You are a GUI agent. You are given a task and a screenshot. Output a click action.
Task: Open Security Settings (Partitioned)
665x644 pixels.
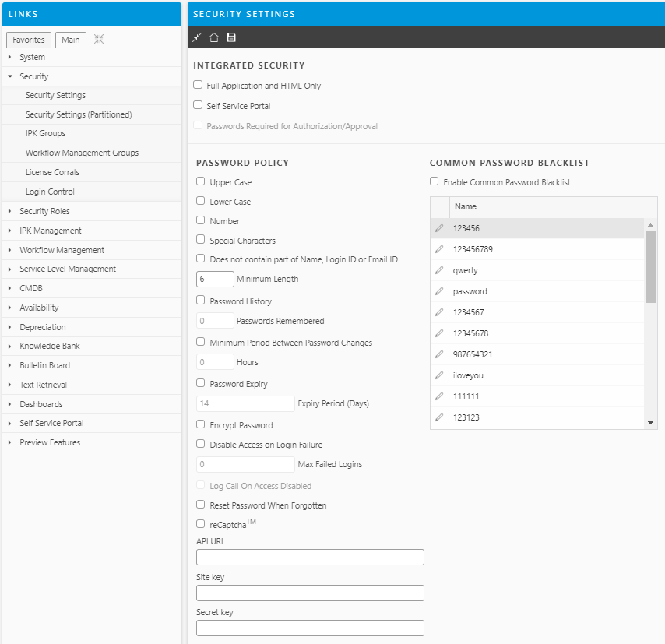click(x=76, y=114)
